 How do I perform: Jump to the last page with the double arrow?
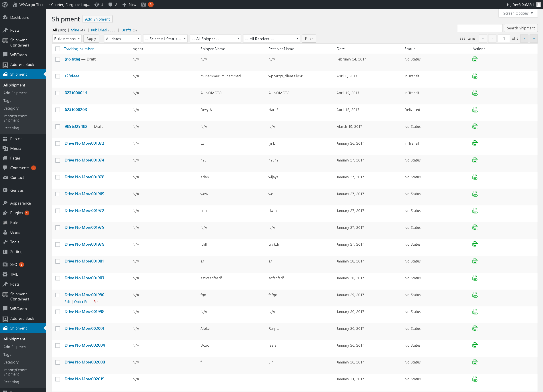(534, 39)
